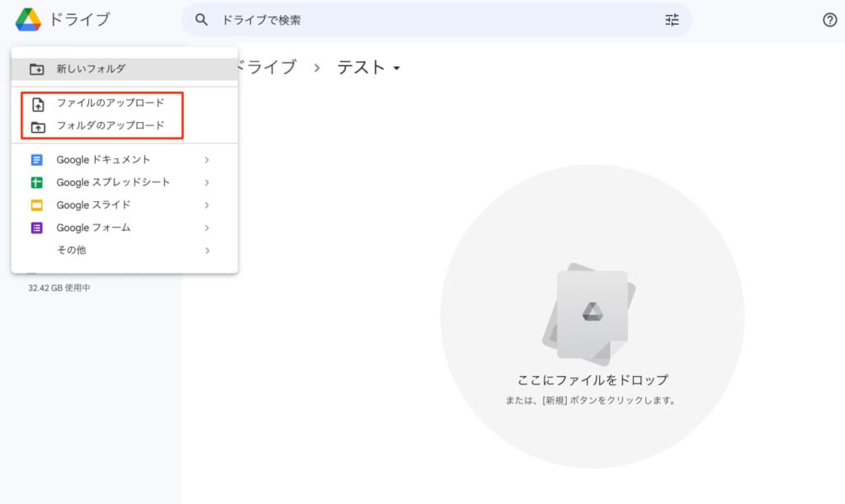This screenshot has width=845, height=504.
Task: Click the purple Google フォーム icon
Action: pyautogui.click(x=37, y=228)
